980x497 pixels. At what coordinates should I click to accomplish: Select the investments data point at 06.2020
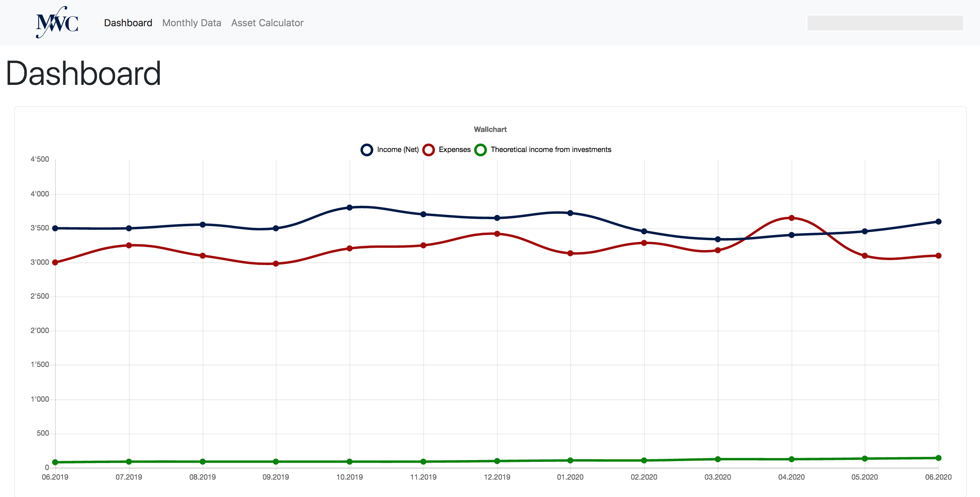pyautogui.click(x=939, y=458)
